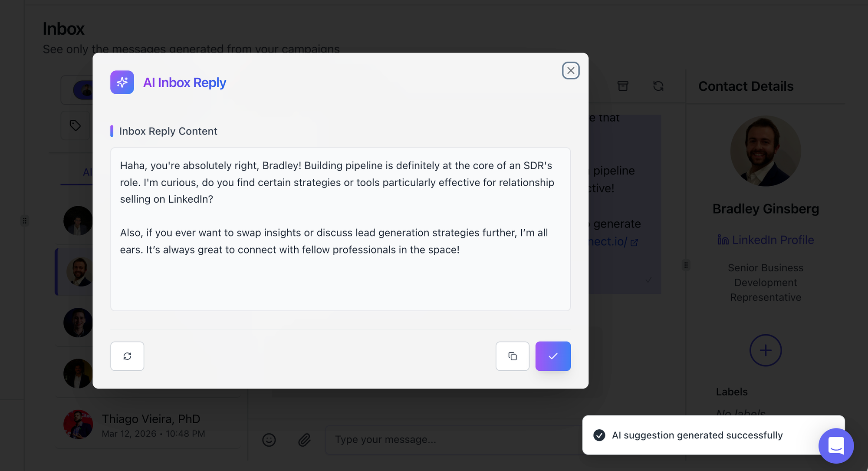Image resolution: width=868 pixels, height=471 pixels.
Task: Attach a file with the paperclip icon
Action: tap(304, 440)
